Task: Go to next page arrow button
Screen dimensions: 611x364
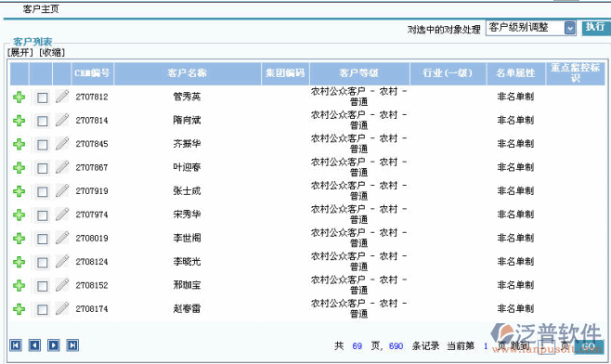Action: pyautogui.click(x=54, y=345)
